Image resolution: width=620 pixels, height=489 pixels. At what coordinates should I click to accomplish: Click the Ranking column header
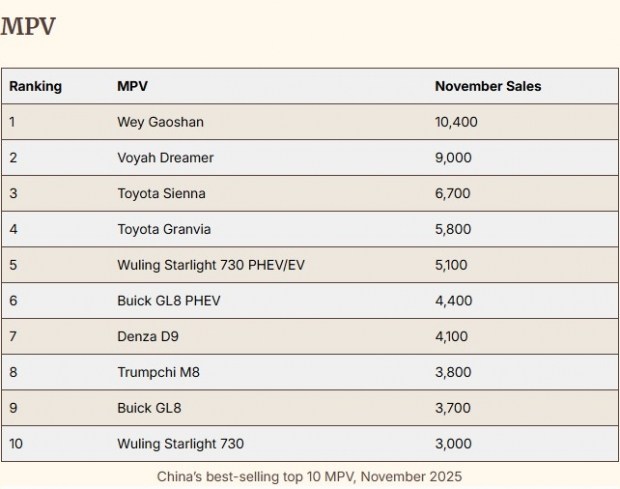coord(35,86)
